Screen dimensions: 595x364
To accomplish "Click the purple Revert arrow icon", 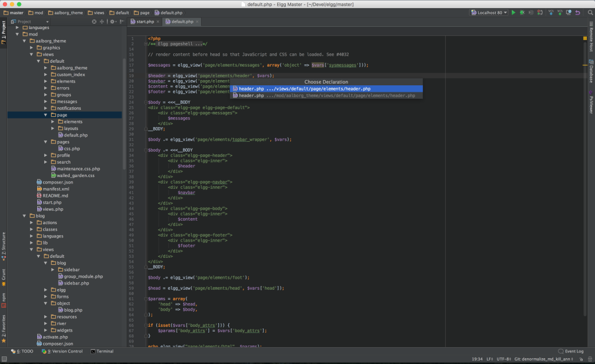I will click(x=578, y=13).
